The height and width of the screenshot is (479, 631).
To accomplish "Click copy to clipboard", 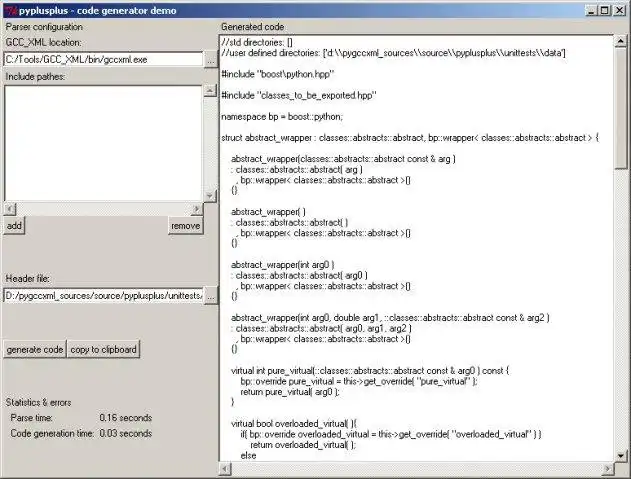I will pos(103,349).
